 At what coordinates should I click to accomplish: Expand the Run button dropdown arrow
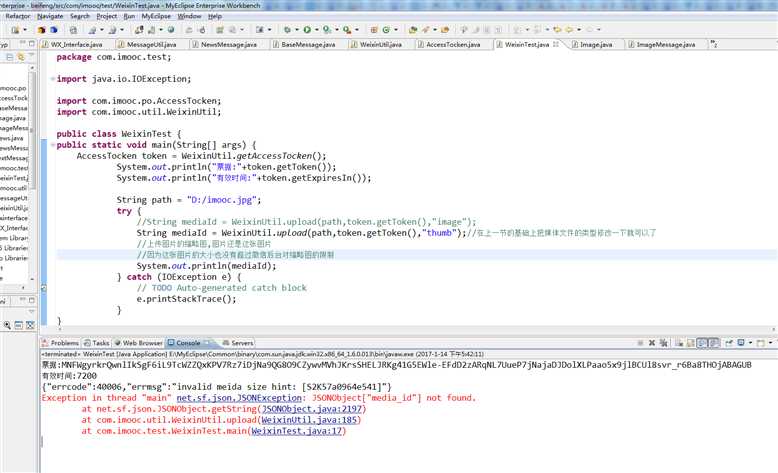tap(317, 30)
